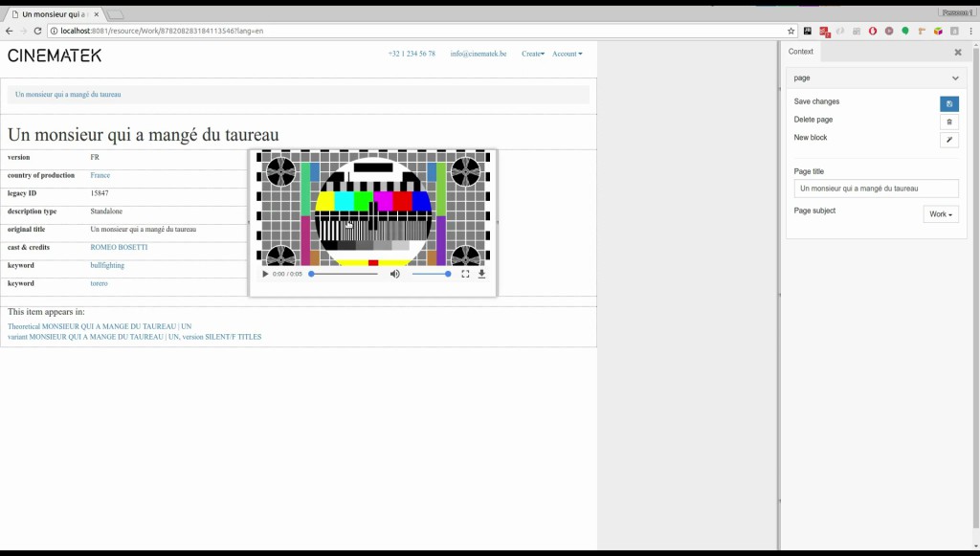Click the info@cinematek.be email link

pos(479,54)
